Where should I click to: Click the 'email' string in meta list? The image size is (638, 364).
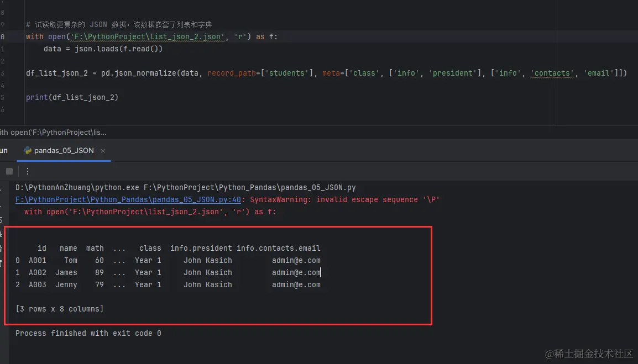(599, 73)
